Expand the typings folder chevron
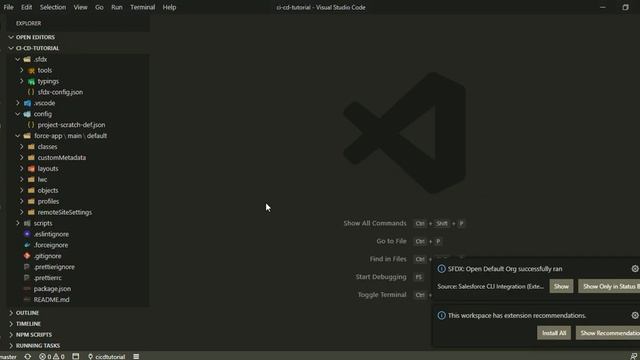640x360 pixels. coord(22,81)
